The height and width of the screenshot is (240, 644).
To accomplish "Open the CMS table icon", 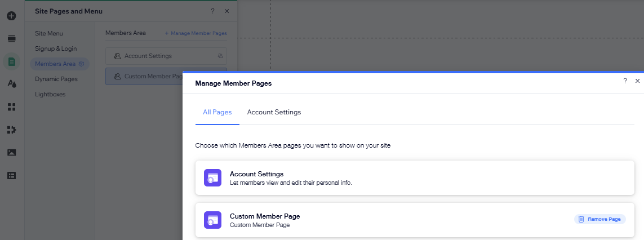I will (11, 175).
